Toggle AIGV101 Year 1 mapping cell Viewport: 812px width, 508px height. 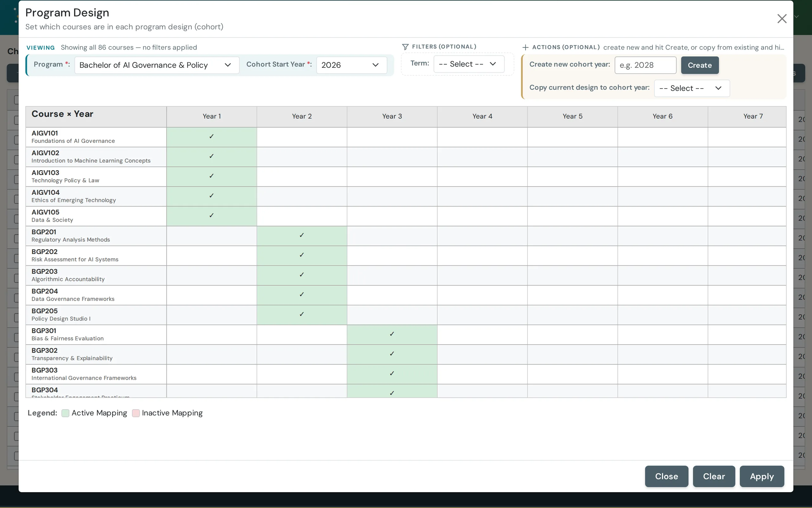click(212, 137)
